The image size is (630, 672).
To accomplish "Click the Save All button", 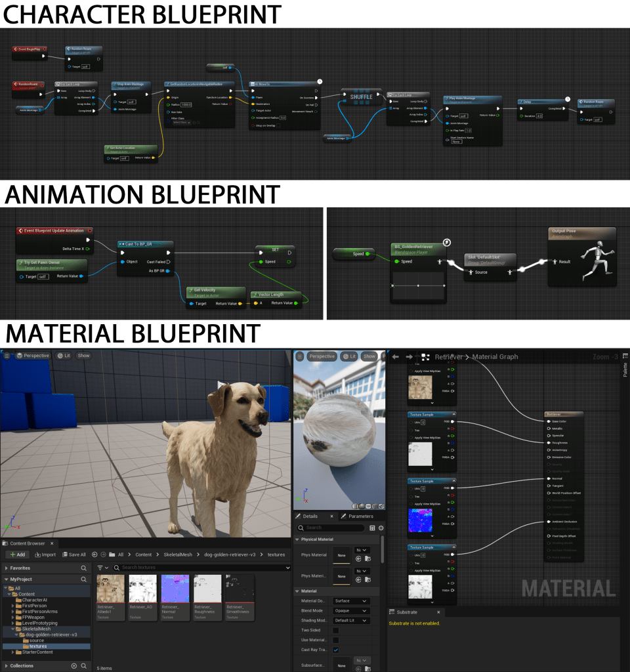I will (x=72, y=555).
